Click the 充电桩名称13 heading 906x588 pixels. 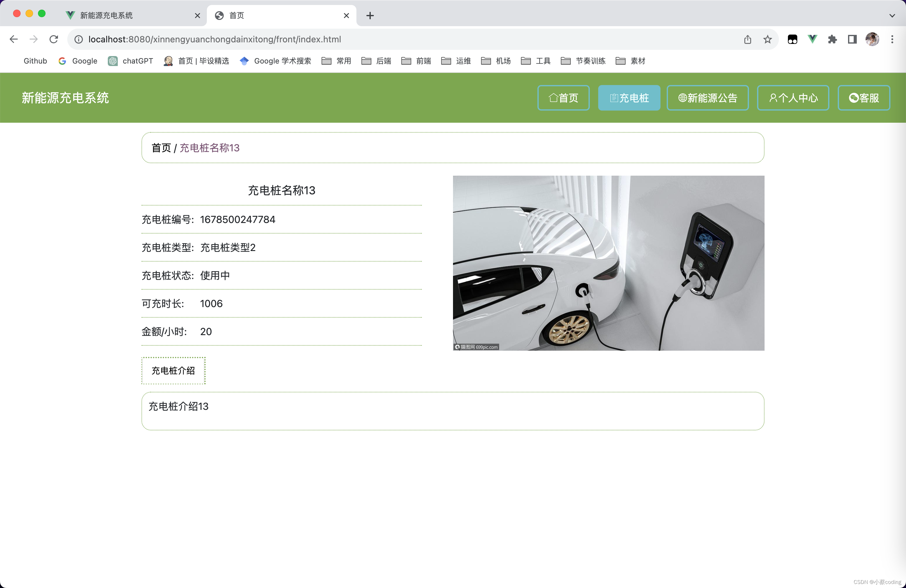[x=282, y=190]
